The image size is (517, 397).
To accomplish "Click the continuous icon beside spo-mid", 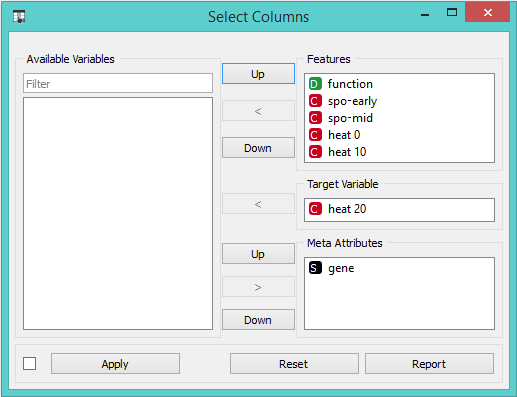I will 315,118.
